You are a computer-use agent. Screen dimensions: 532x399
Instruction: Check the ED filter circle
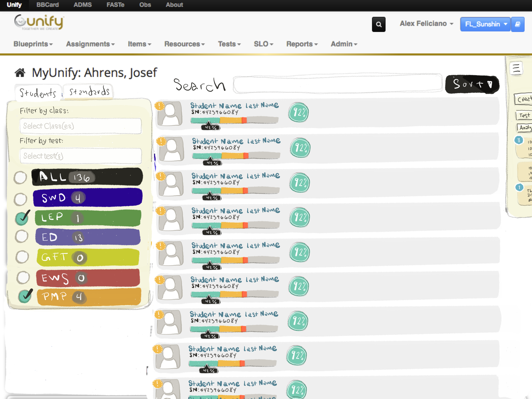click(22, 236)
